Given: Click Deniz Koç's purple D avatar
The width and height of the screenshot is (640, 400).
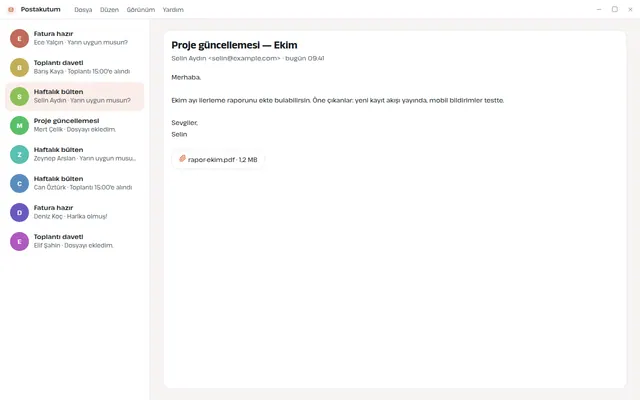Looking at the screenshot, I should point(19,212).
